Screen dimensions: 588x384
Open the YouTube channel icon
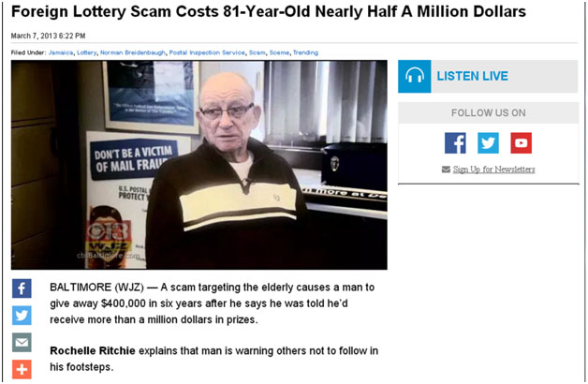(x=521, y=143)
